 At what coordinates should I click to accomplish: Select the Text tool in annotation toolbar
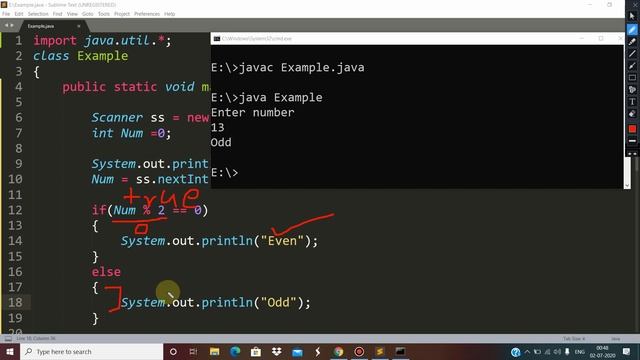click(632, 102)
